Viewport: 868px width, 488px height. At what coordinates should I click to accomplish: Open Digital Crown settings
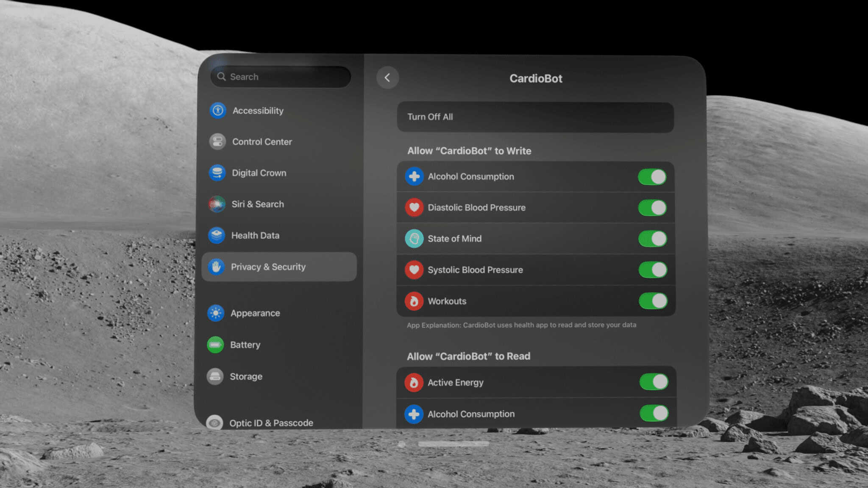point(279,173)
